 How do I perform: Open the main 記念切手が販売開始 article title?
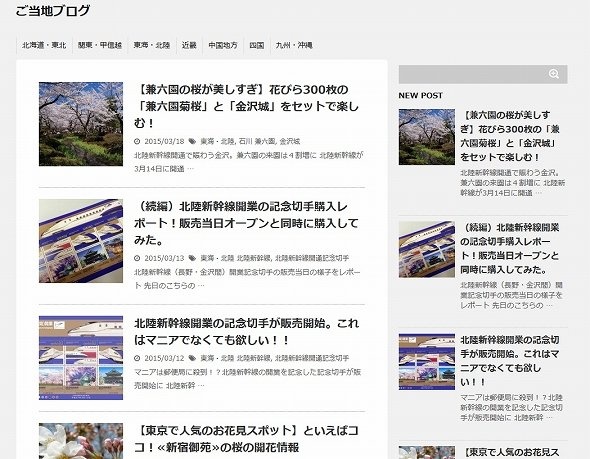(246, 332)
